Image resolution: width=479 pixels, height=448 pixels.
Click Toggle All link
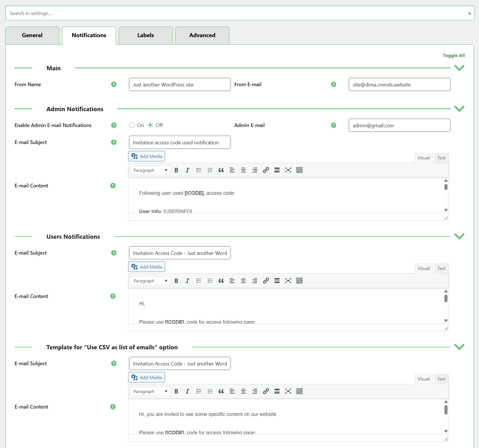(x=453, y=56)
